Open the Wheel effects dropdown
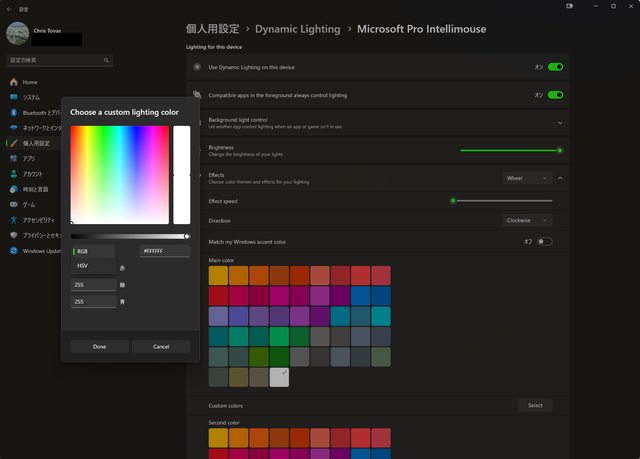This screenshot has width=640, height=459. [x=527, y=178]
